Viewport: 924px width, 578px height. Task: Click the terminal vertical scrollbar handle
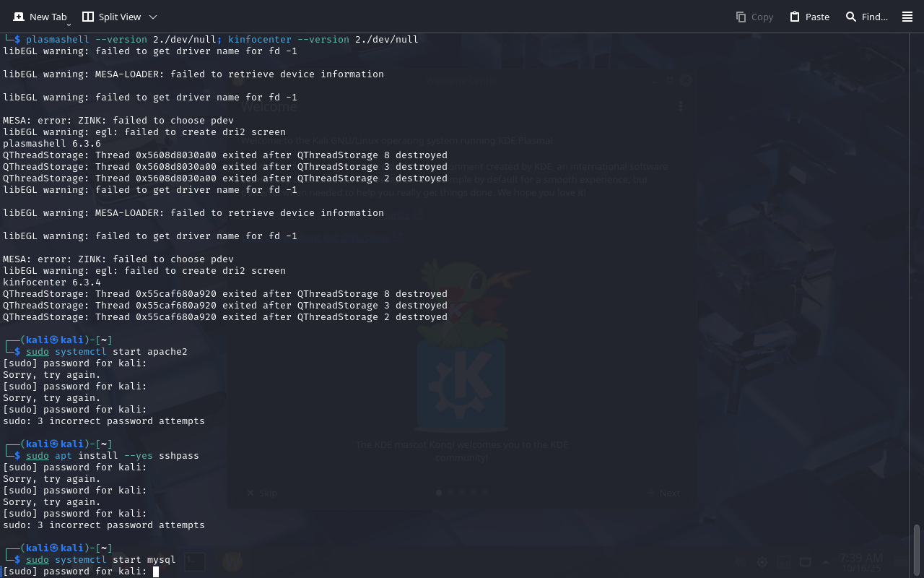917,549
